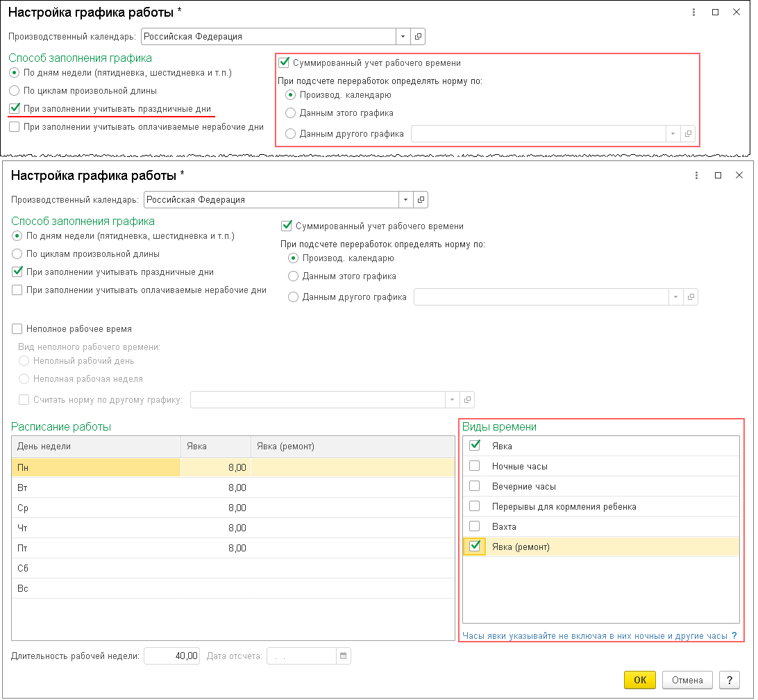Open the date picker calendar icon
Image resolution: width=758 pixels, height=700 pixels.
(344, 656)
